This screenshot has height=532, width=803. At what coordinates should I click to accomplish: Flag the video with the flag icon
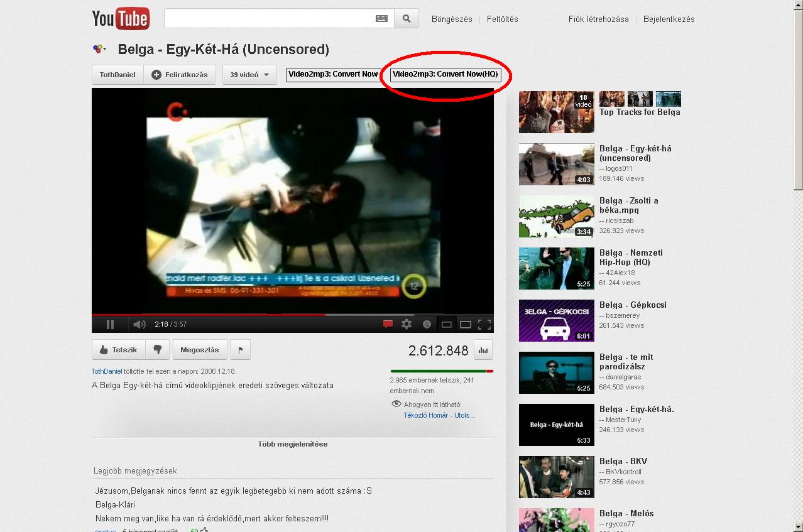241,350
